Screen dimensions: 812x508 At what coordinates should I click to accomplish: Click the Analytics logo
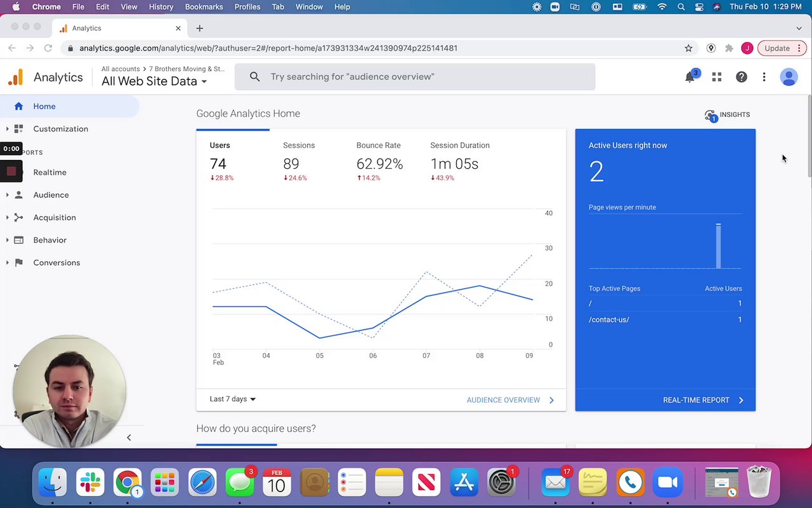pyautogui.click(x=15, y=77)
